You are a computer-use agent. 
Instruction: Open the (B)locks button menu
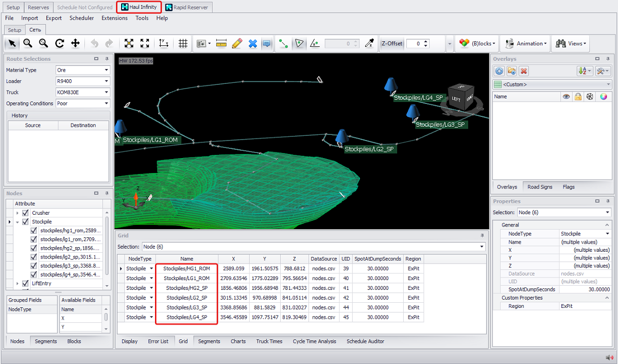(477, 44)
